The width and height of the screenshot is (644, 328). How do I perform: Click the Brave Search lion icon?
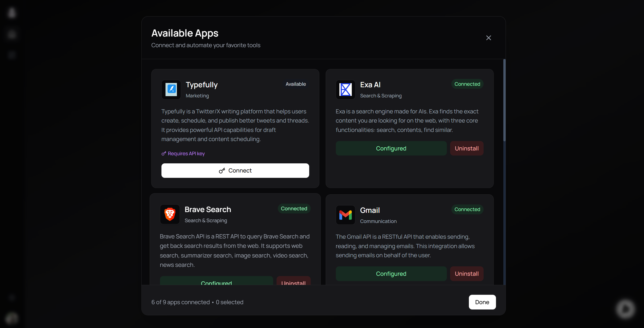click(170, 214)
